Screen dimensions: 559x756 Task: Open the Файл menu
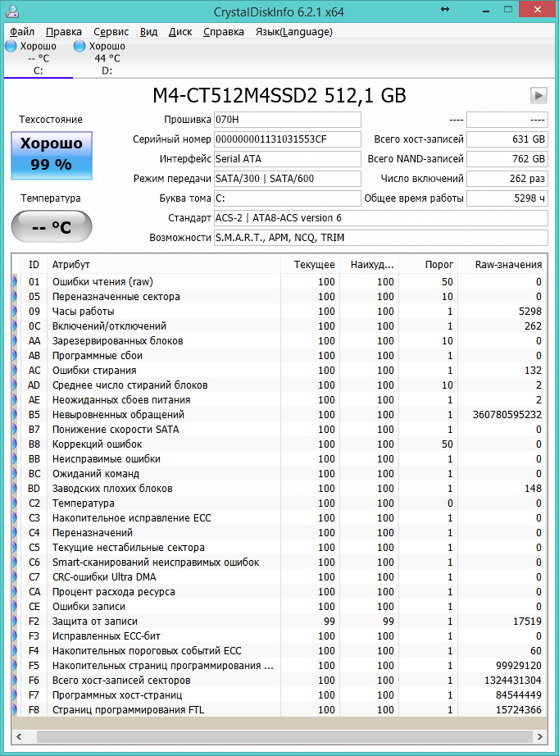click(21, 32)
